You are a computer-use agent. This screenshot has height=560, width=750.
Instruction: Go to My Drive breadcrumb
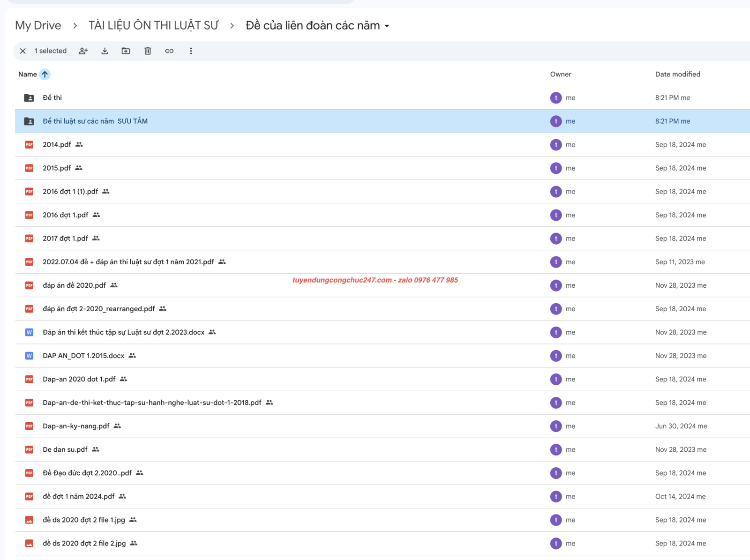click(38, 25)
